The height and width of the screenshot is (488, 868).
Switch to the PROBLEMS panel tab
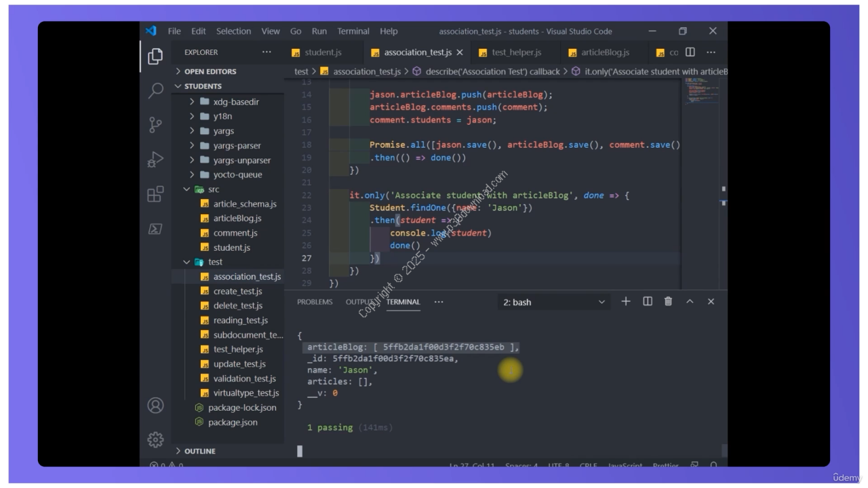click(315, 302)
